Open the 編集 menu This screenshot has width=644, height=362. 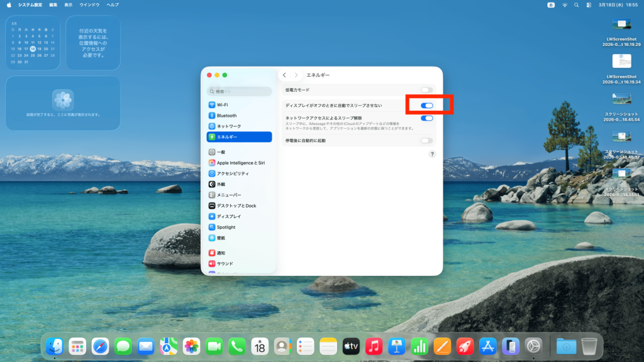point(53,5)
